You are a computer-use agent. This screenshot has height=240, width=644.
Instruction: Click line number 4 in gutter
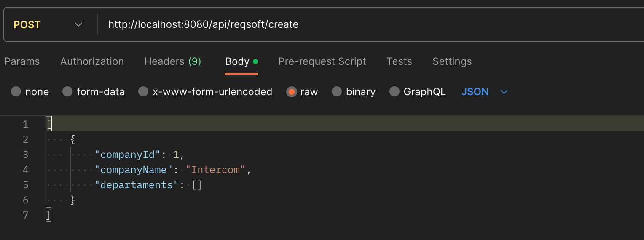25,170
